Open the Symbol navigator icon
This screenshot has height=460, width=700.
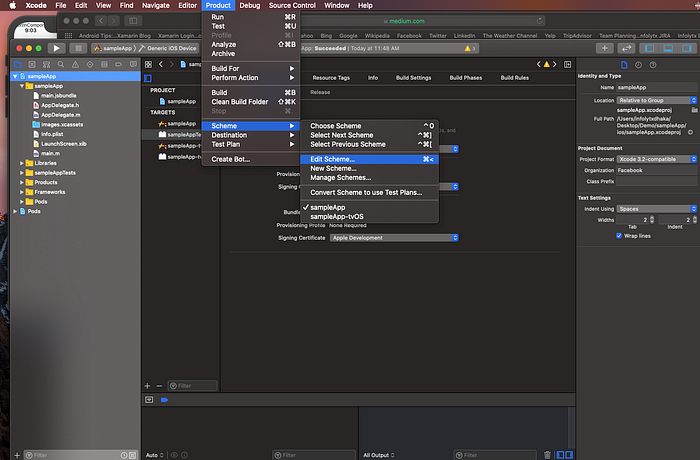pos(46,64)
